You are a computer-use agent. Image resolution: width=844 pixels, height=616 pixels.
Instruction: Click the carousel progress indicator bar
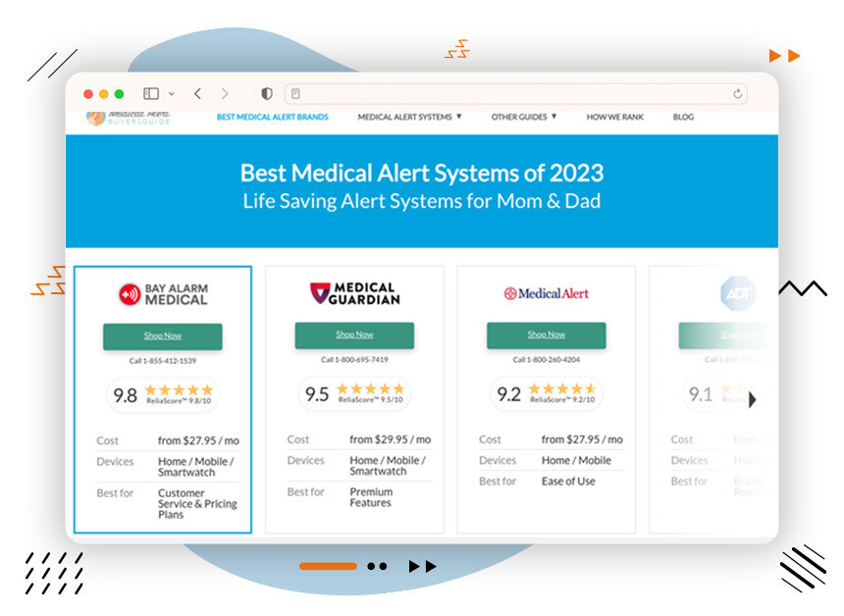pos(330,566)
